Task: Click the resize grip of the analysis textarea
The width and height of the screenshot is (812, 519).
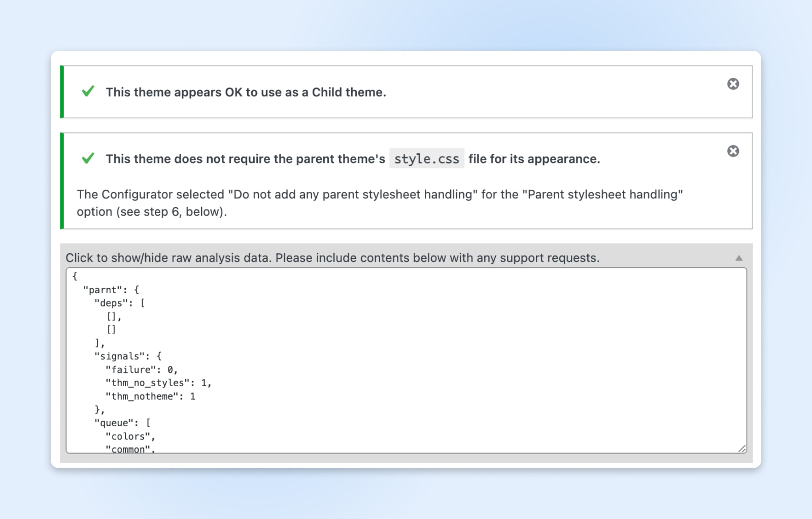Action: coord(741,449)
